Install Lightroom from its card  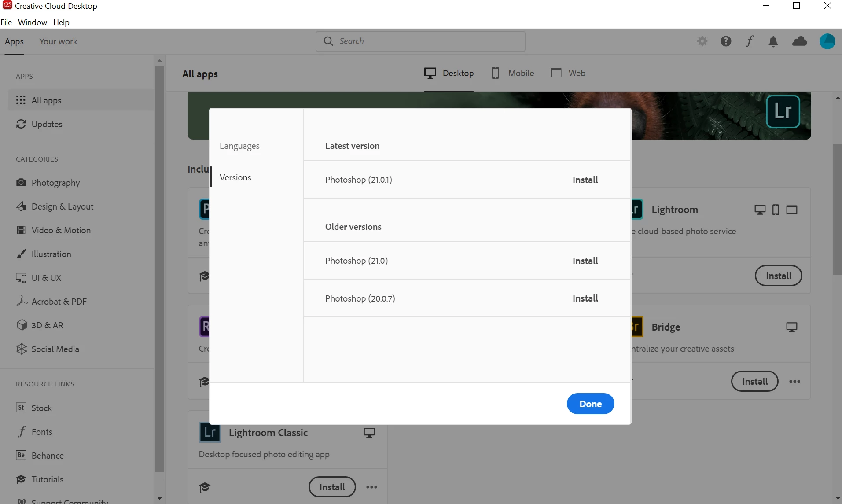point(778,276)
